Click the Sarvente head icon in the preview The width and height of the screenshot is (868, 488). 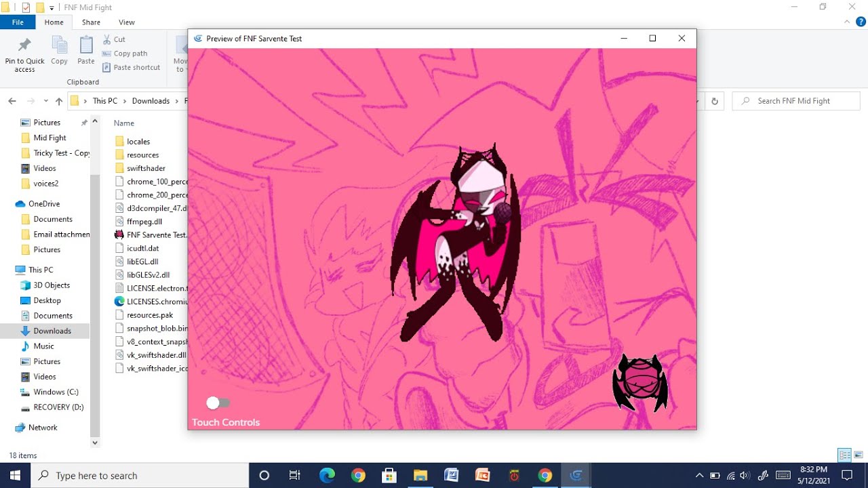pos(640,383)
